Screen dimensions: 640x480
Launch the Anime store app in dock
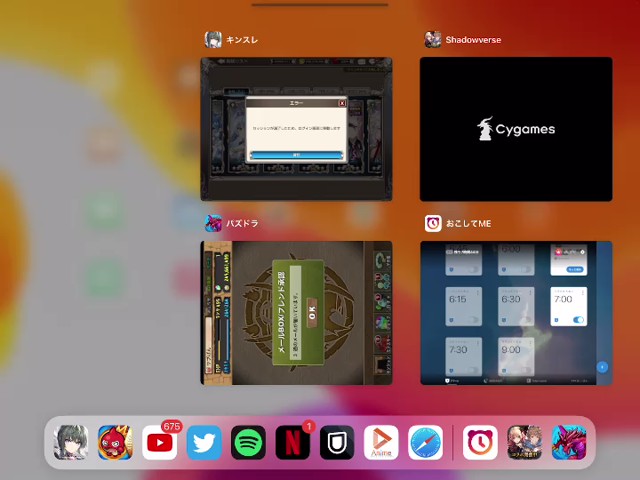click(x=381, y=442)
